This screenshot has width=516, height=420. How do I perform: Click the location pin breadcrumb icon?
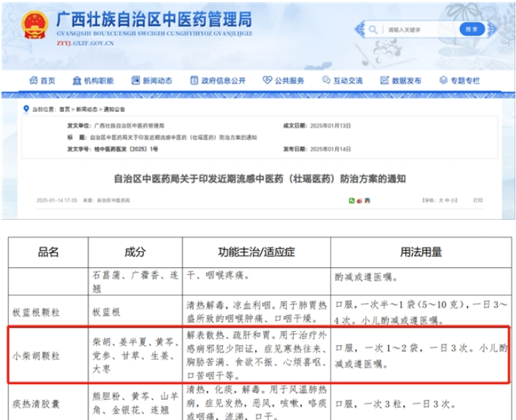pos(27,108)
